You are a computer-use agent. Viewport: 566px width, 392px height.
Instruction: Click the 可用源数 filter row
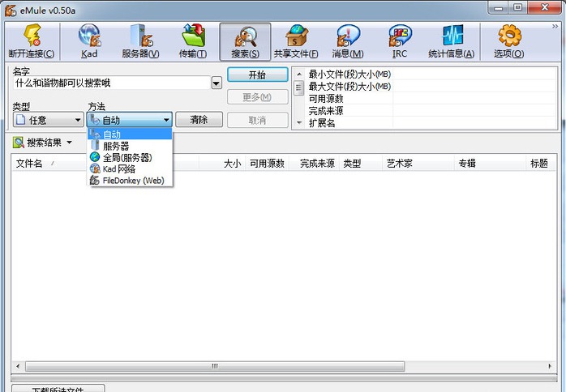pyautogui.click(x=431, y=99)
